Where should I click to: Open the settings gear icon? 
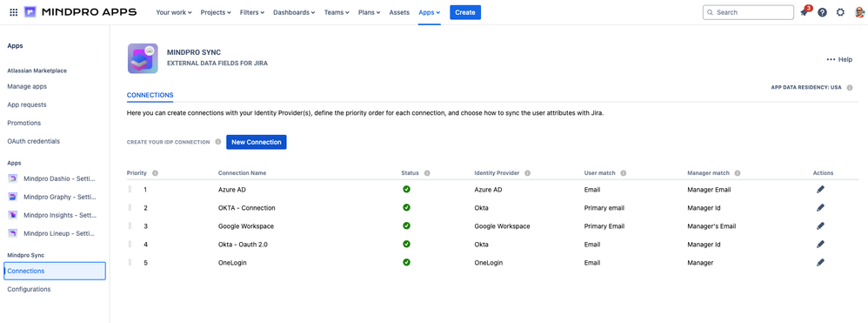(840, 12)
